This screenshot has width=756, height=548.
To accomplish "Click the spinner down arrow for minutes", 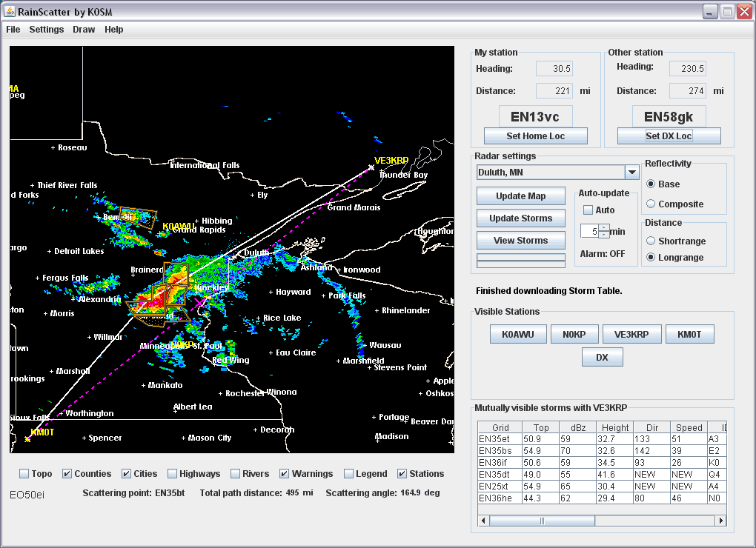I will click(x=604, y=235).
